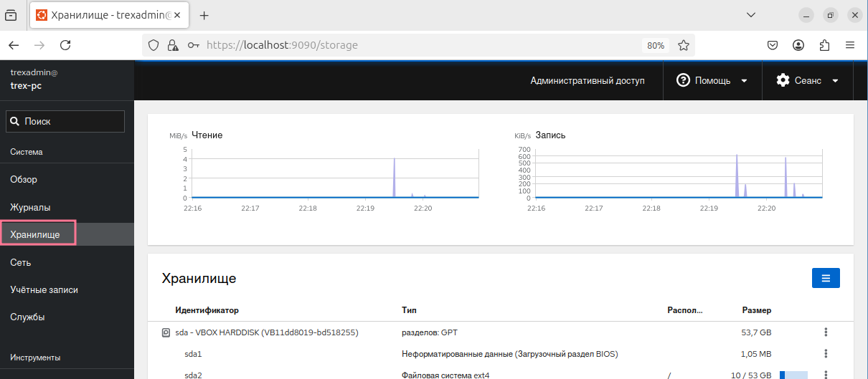The width and height of the screenshot is (868, 379).
Task: Open the Pocket save icon
Action: 773,45
